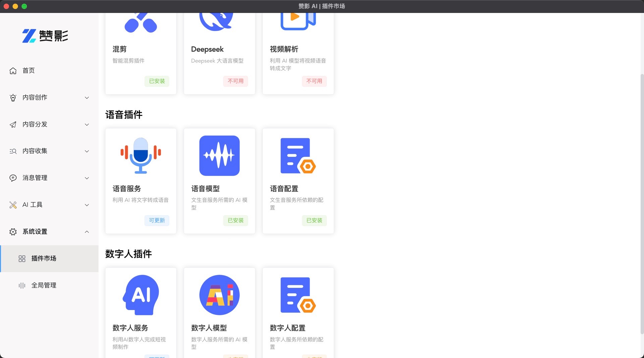644x358 pixels.
Task: Open the 内容创作 menu label
Action: click(x=35, y=97)
